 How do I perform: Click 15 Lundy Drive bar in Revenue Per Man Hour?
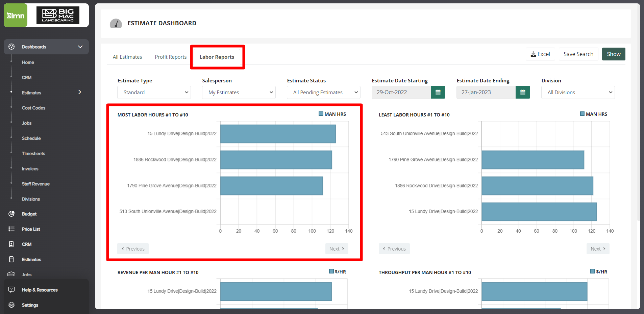276,291
